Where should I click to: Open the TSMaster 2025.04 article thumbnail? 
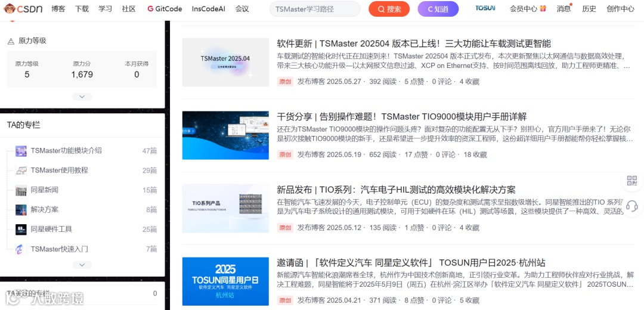[x=225, y=63]
